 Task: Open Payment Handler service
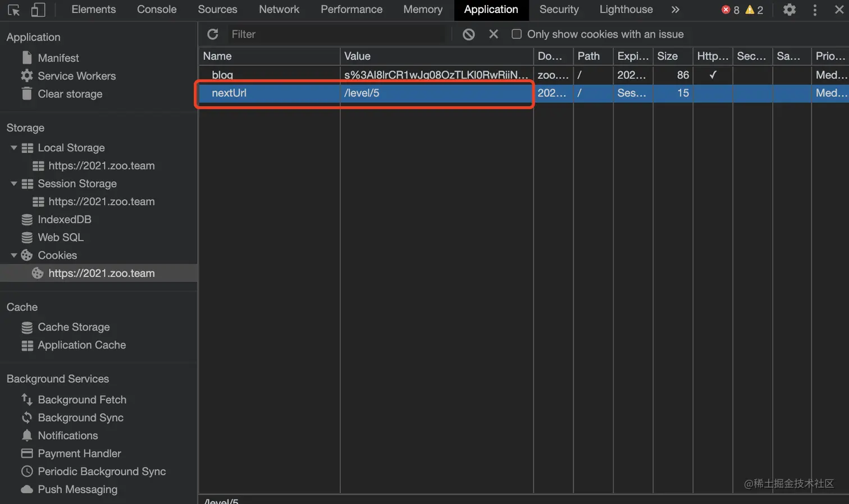(x=80, y=453)
